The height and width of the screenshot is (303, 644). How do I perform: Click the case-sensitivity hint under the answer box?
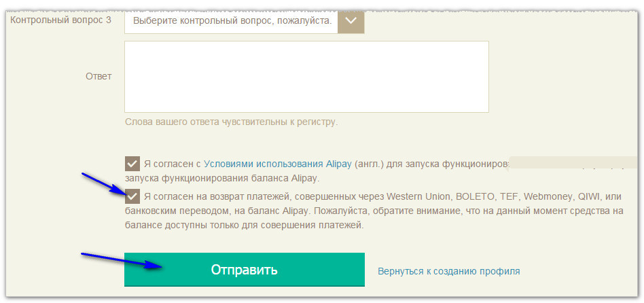(x=231, y=122)
